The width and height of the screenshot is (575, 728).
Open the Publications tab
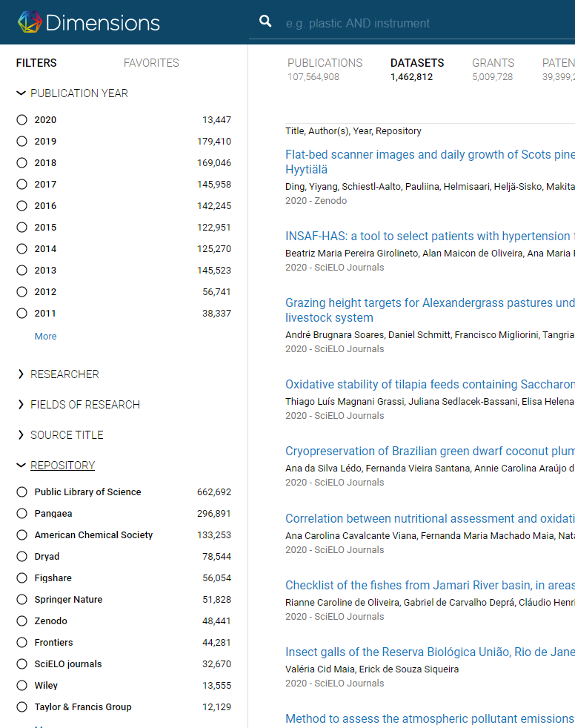325,69
